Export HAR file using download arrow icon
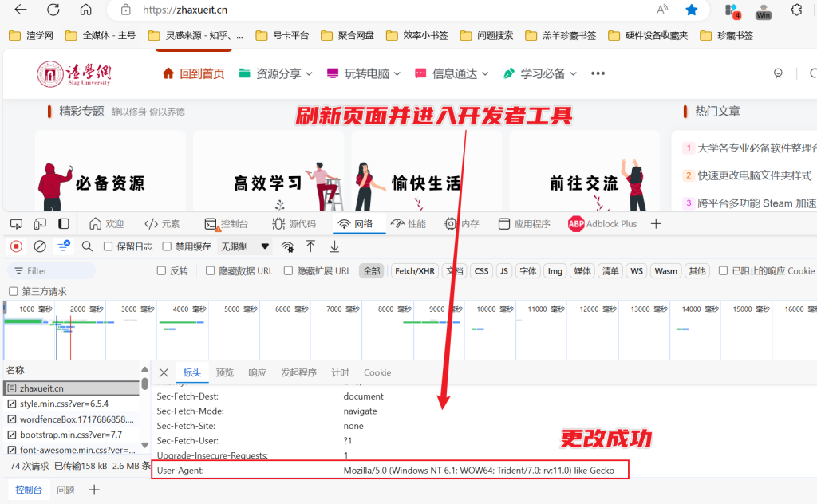 tap(334, 246)
